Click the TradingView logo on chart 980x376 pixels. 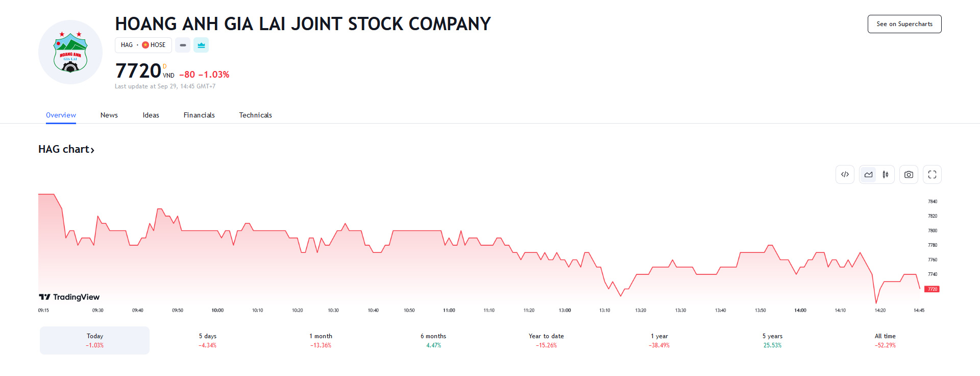point(69,297)
